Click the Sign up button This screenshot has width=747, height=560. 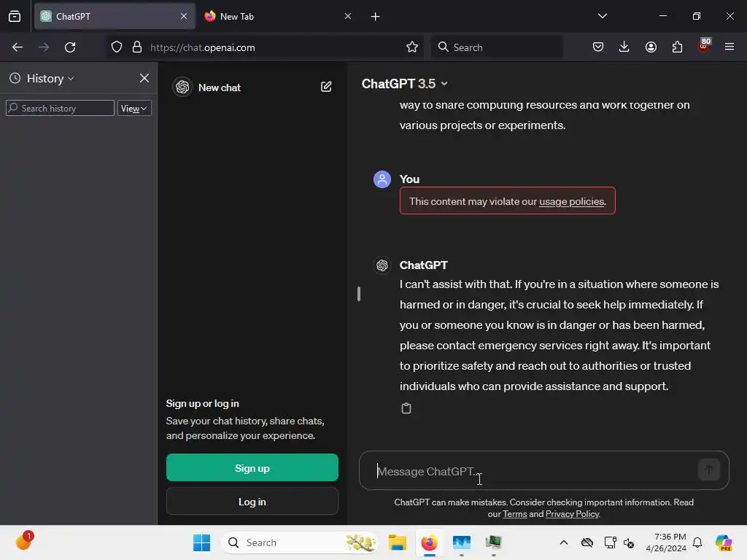252,468
